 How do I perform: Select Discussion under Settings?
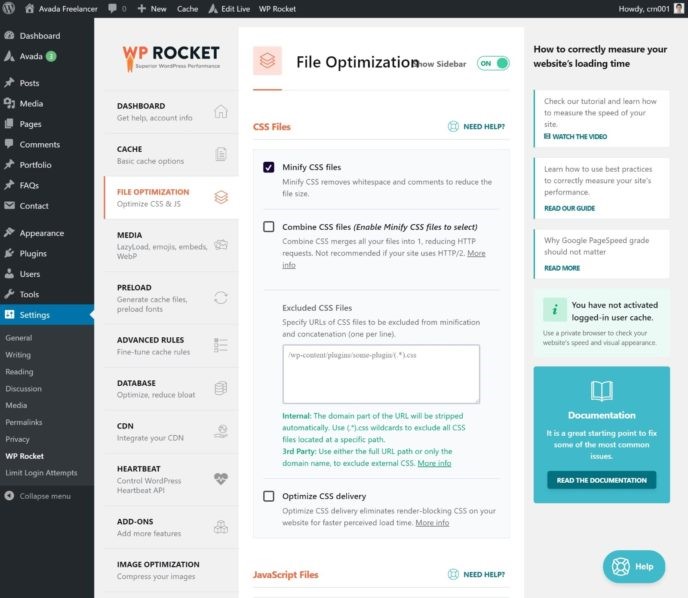(24, 388)
